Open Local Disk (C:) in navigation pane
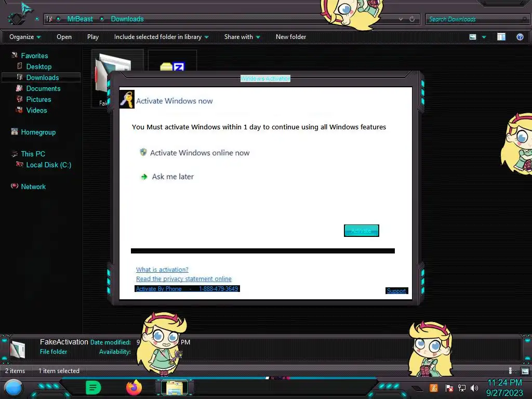This screenshot has width=532, height=399. click(48, 165)
